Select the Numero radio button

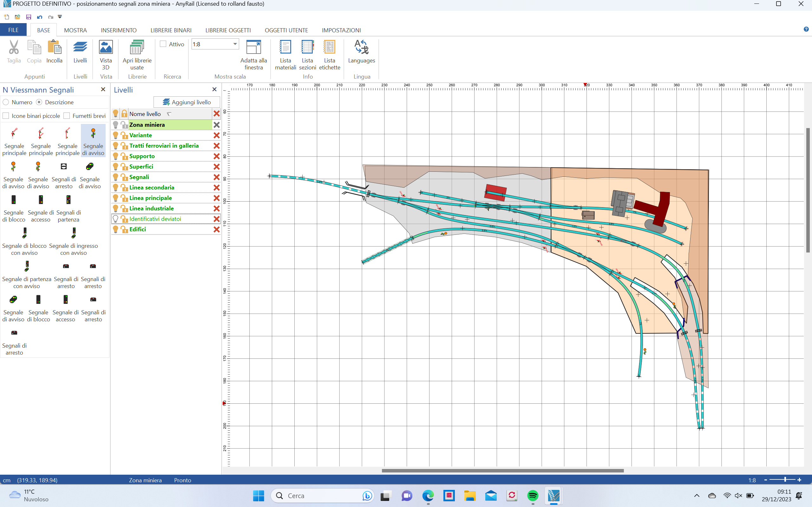[6, 102]
